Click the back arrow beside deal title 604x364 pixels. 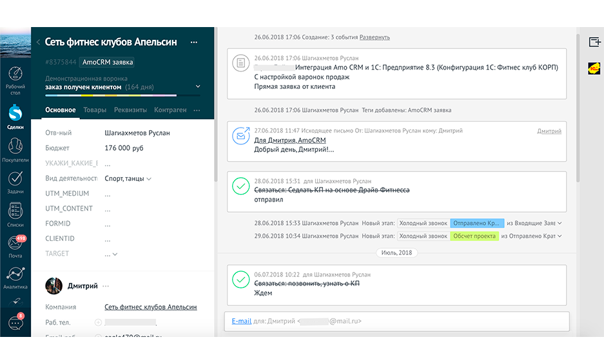pyautogui.click(x=38, y=42)
